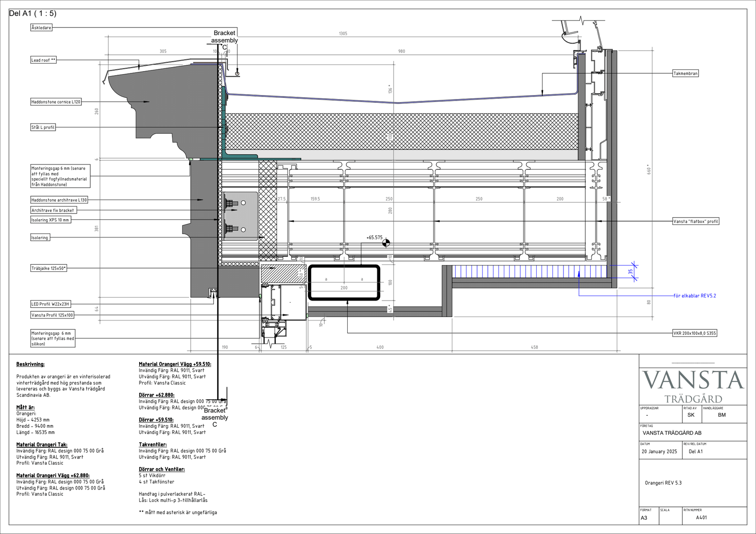Click the Stål L profil annotation
Screen dimensions: 756x534
43,127
